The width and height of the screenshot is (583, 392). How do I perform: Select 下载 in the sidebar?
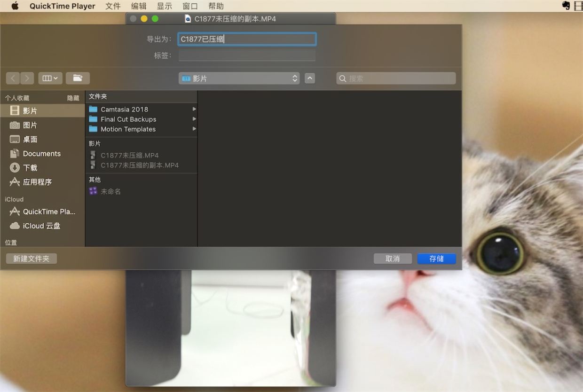pyautogui.click(x=42, y=168)
